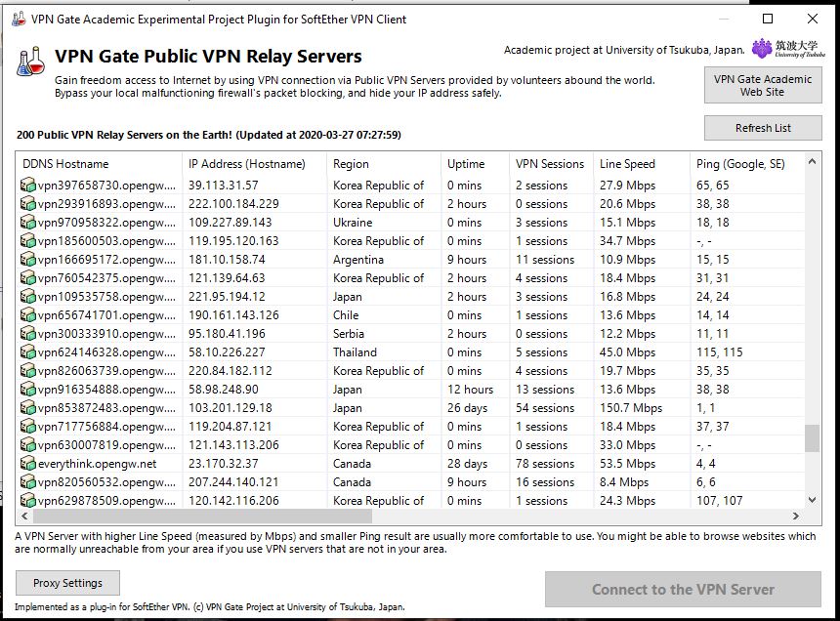840x621 pixels.
Task: Select the 34.7 Mbps line speed cell
Action: tap(627, 241)
